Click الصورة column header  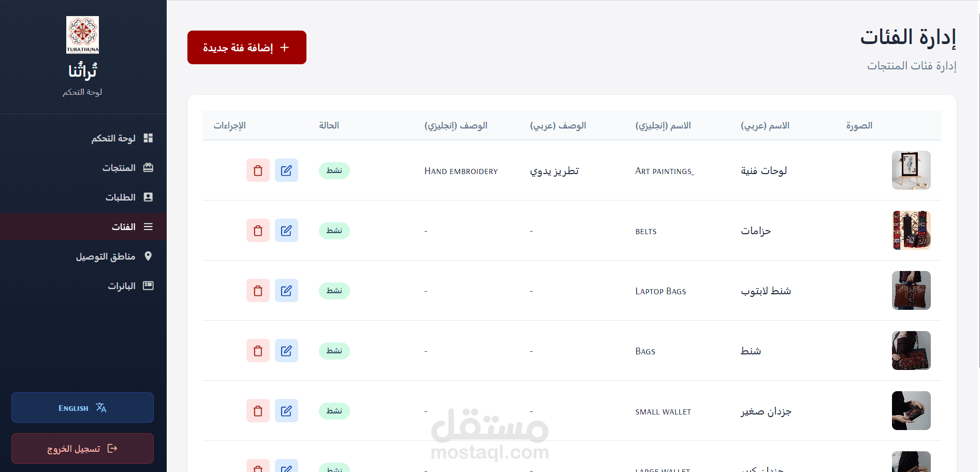(859, 125)
